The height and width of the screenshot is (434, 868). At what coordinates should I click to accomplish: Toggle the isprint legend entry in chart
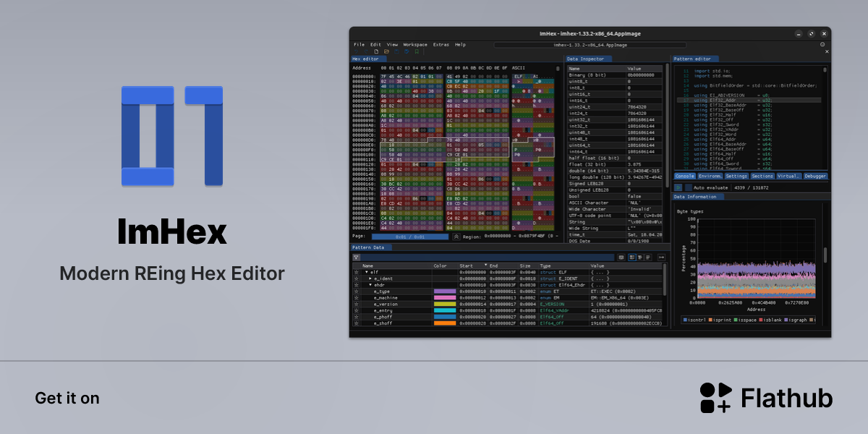(x=720, y=319)
